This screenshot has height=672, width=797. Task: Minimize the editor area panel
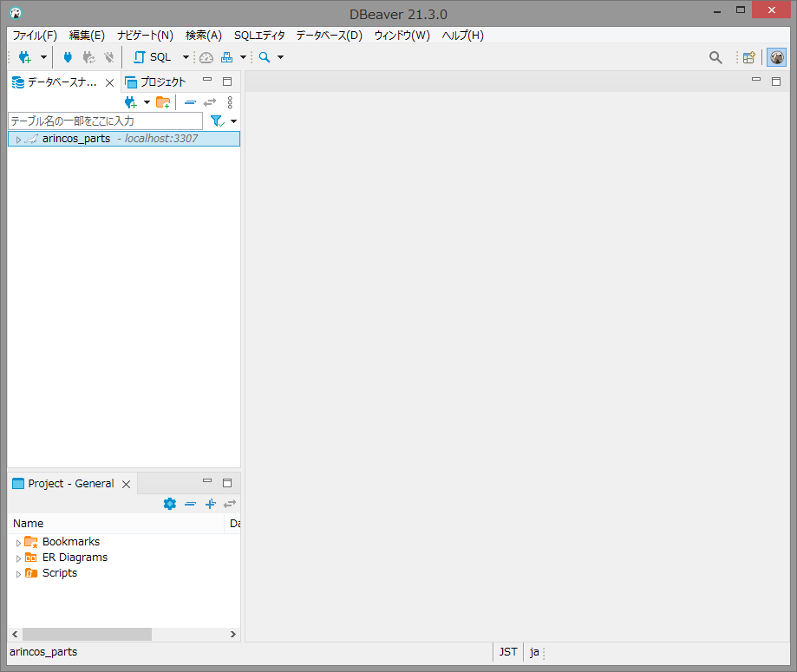coord(756,80)
